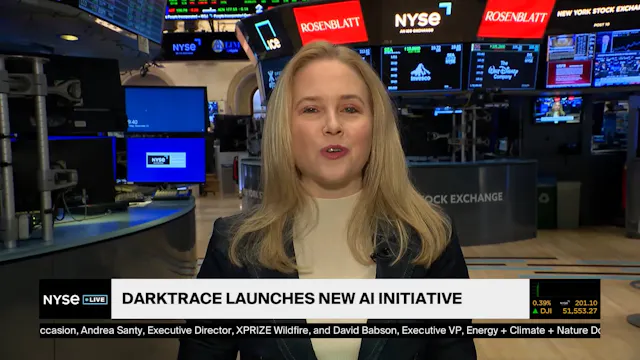Click the NYSE logo in the lower-third banner
The width and height of the screenshot is (640, 360).
click(61, 300)
